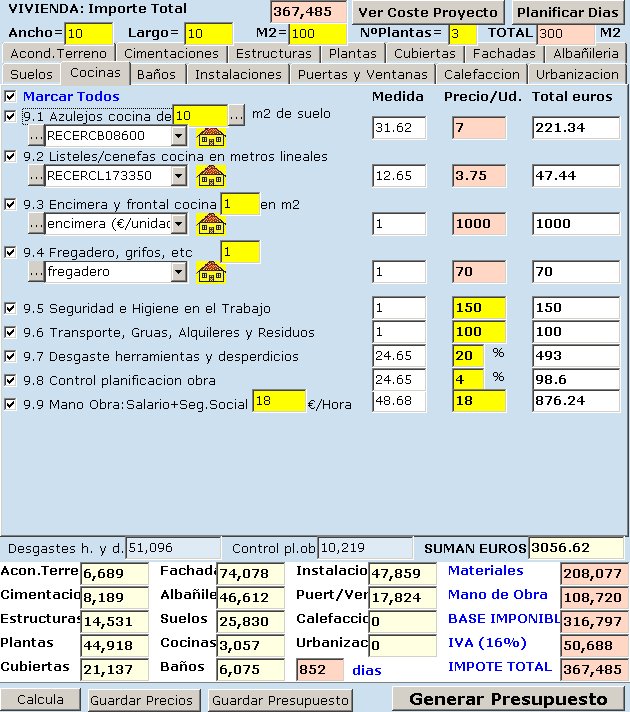Select the Fachadas tab
Viewport: 630px width, 712px height.
504,54
